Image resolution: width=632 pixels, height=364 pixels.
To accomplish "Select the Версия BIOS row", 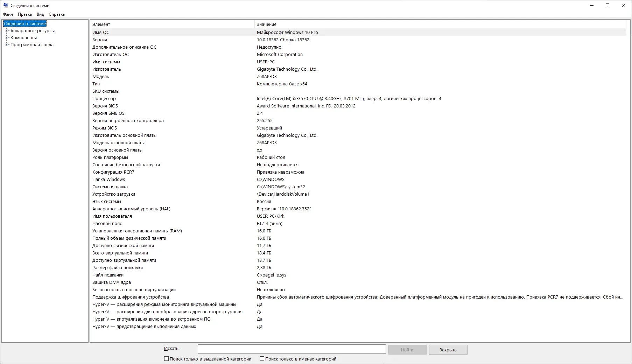I will click(x=358, y=106).
